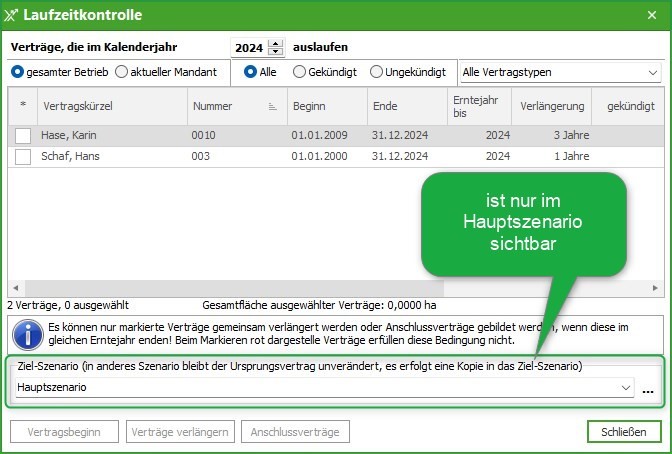Select the 'aktueller Mandant' radio option
The height and width of the screenshot is (454, 672).
122,72
